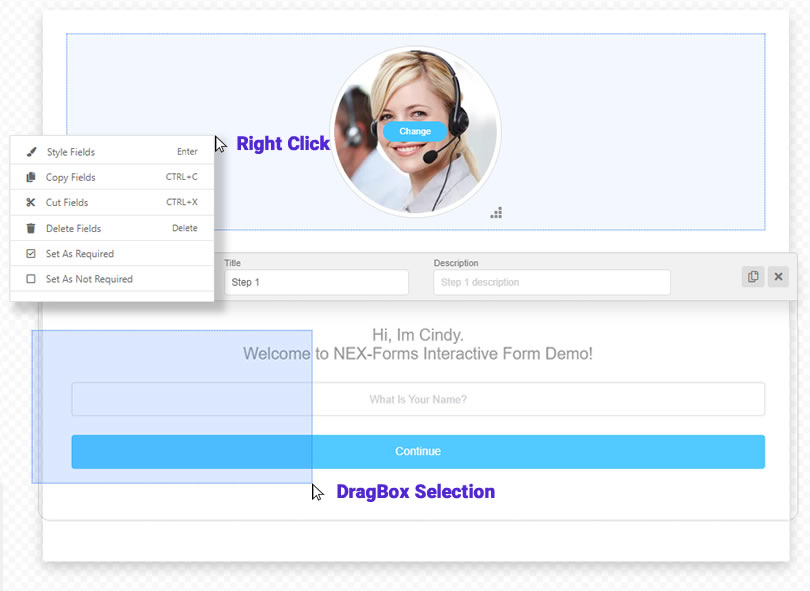Click into the Title field containing Step 1
Viewport: 810px width, 591px height.
pyautogui.click(x=317, y=282)
